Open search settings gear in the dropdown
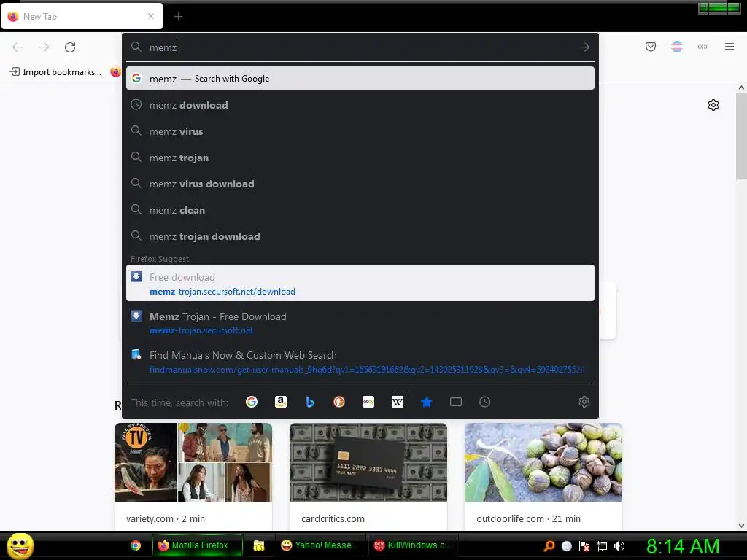This screenshot has height=560, width=747. (584, 402)
